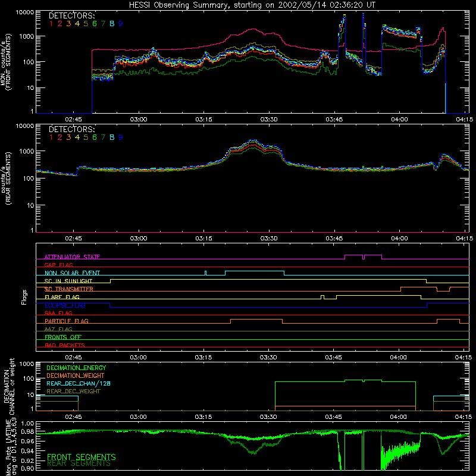Image resolution: width=476 pixels, height=476 pixels.
Task: Click the 1.00 tick on livetime axis
Action: click(x=27, y=423)
